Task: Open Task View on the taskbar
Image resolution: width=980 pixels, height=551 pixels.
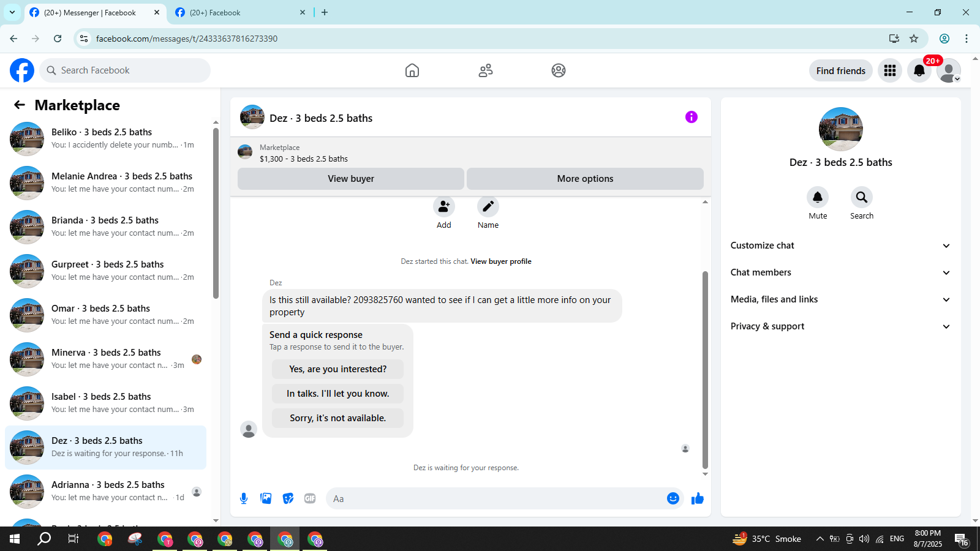Action: pos(73,539)
